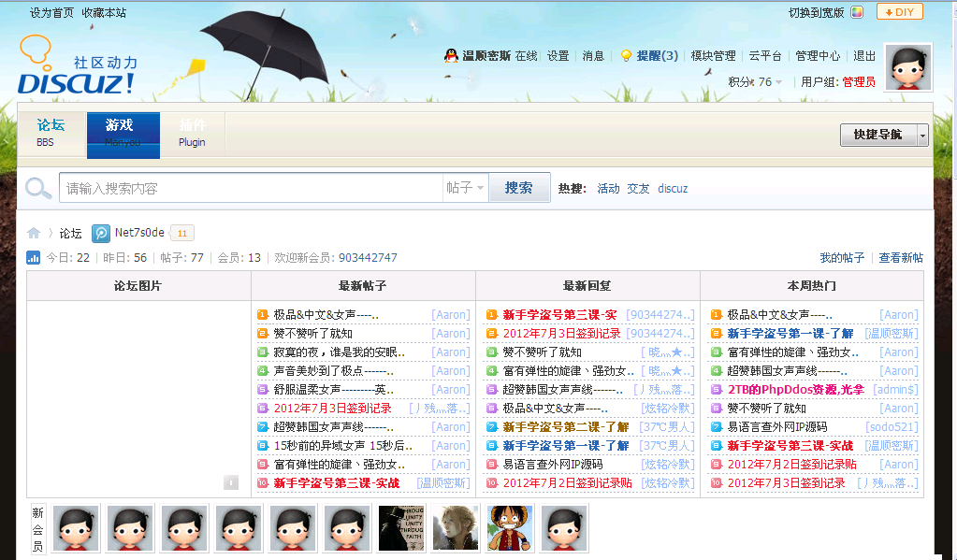Open the blond character member avatar

456,528
